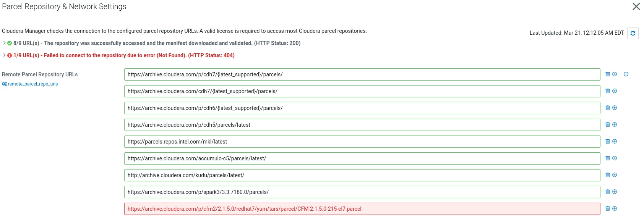Delete the accumulo-c5 parcels URL
This screenshot has height=218, width=644.
pyautogui.click(x=608, y=158)
